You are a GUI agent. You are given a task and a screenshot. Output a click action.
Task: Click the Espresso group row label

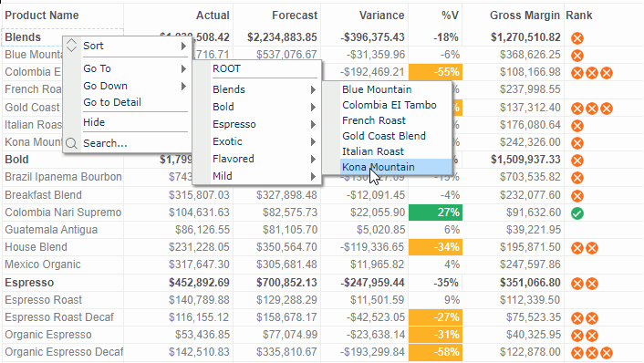pyautogui.click(x=29, y=283)
